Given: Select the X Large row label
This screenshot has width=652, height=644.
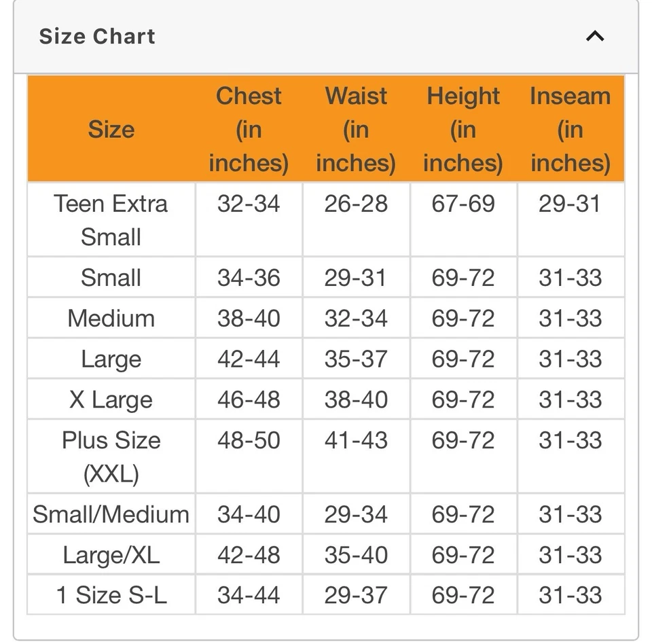Looking at the screenshot, I should pos(111,399).
